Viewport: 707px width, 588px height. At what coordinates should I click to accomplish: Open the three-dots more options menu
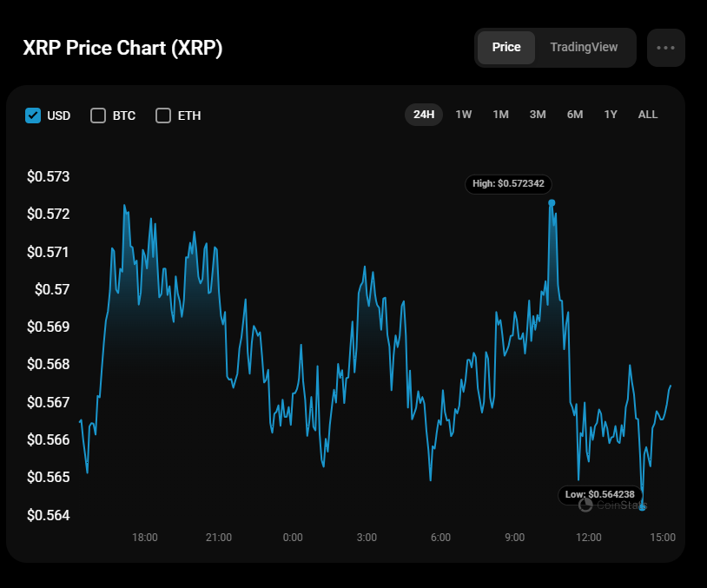tap(666, 48)
